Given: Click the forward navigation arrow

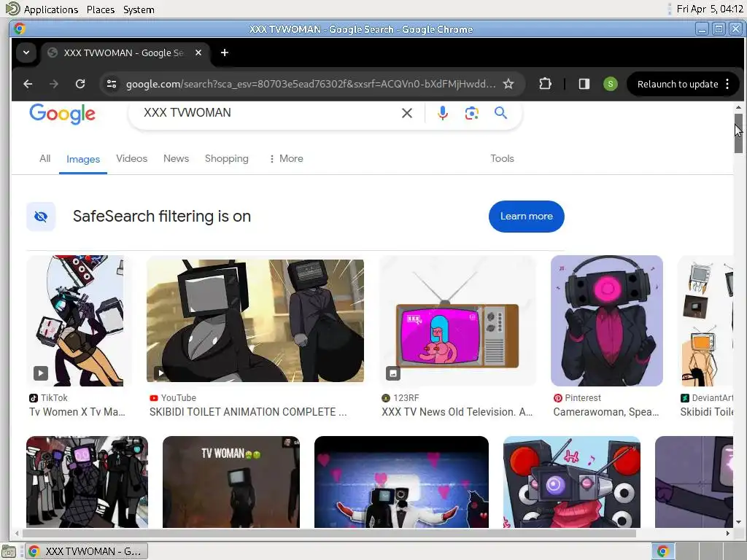Looking at the screenshot, I should point(54,85).
